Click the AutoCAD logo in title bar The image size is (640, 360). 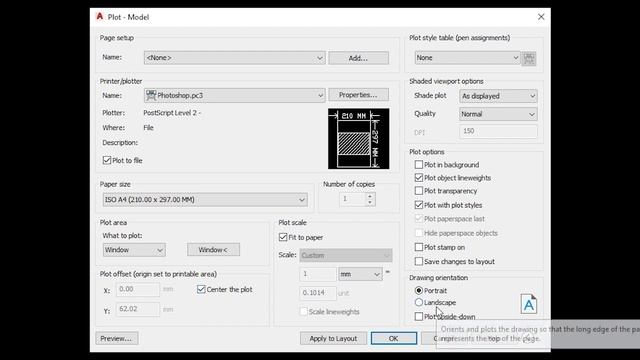point(100,16)
